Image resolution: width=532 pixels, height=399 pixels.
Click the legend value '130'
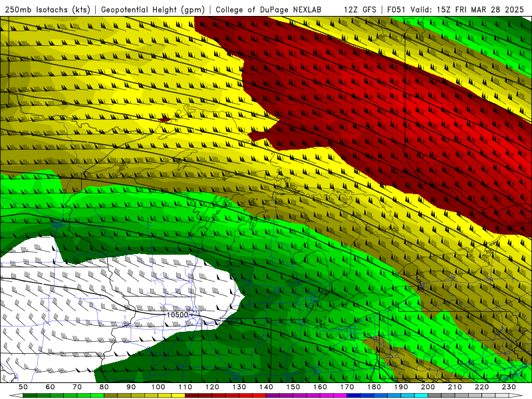point(239,387)
